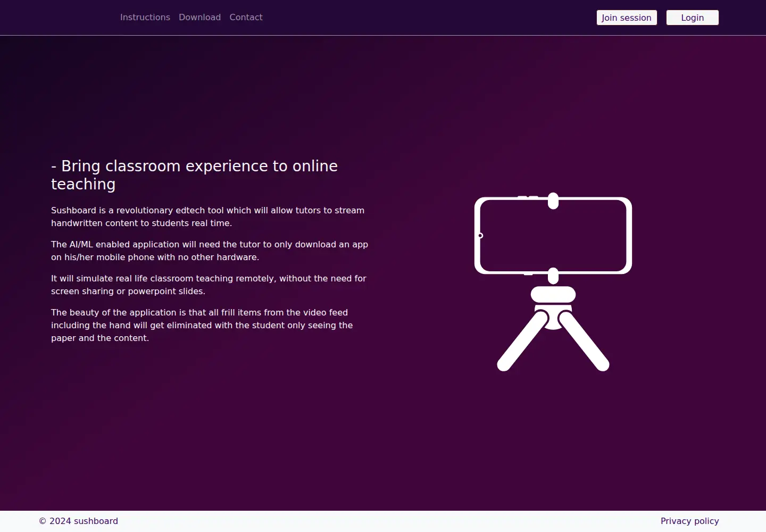Open the Instructions nav link
The width and height of the screenshot is (766, 532).
(145, 18)
